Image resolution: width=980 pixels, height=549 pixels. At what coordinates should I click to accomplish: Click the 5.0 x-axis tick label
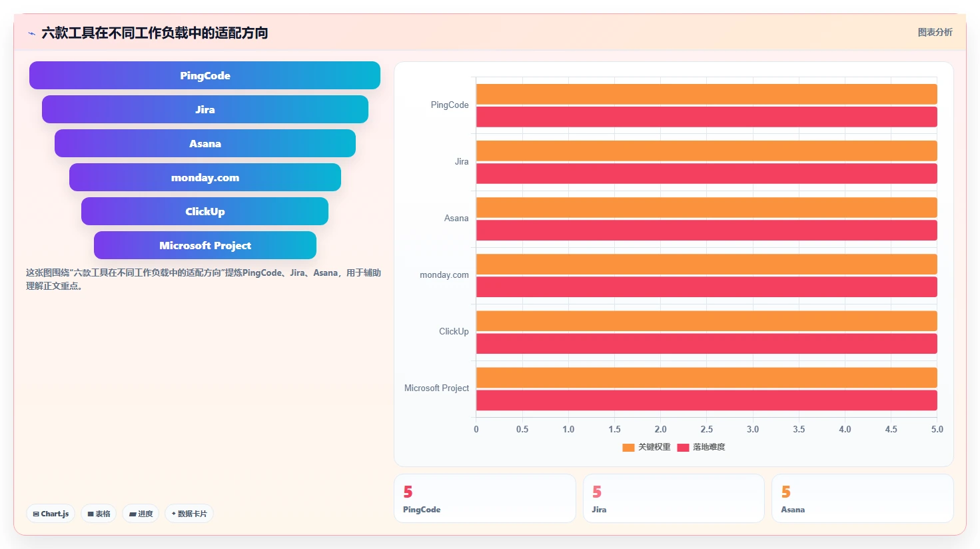click(937, 429)
